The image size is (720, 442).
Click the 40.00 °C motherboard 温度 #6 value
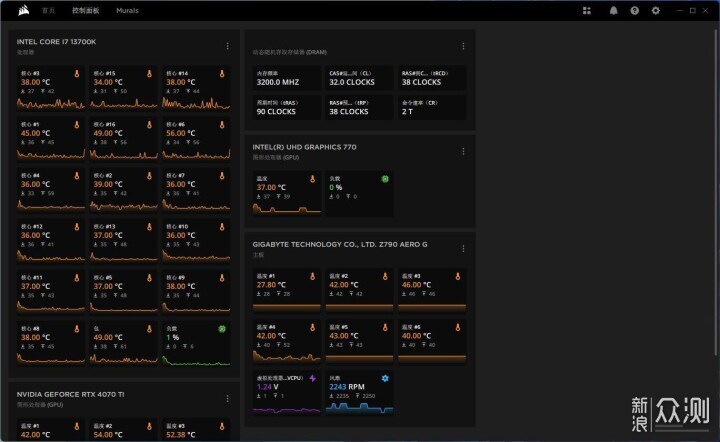tap(416, 336)
